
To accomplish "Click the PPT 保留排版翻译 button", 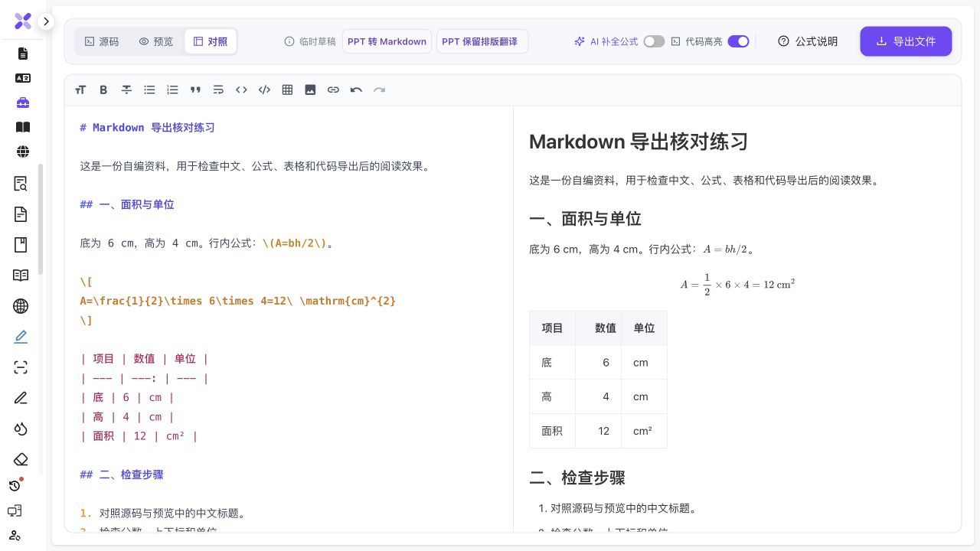I will (482, 41).
